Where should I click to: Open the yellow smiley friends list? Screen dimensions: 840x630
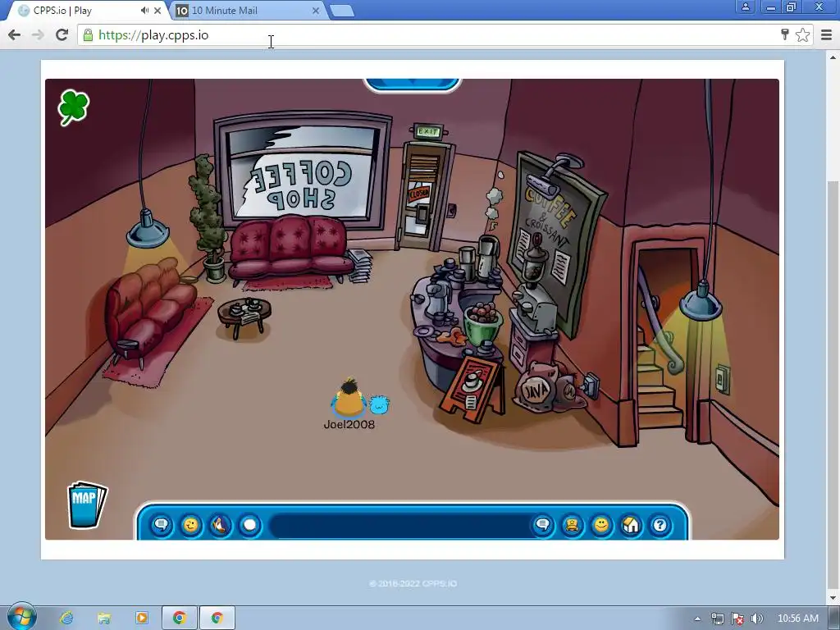coord(601,524)
